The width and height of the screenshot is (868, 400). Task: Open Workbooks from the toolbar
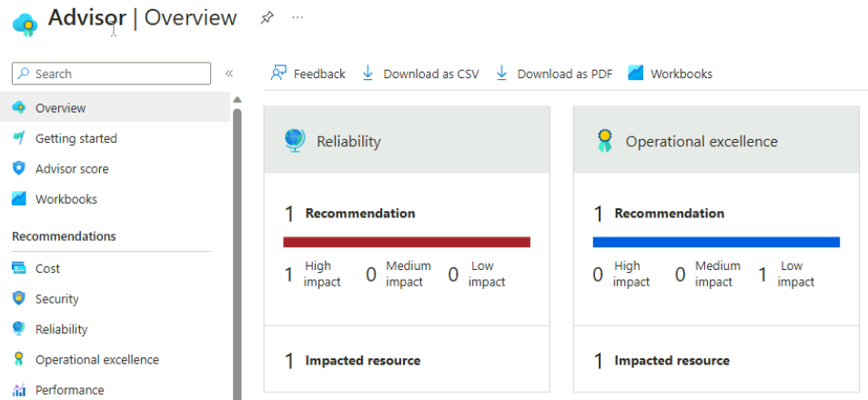670,74
